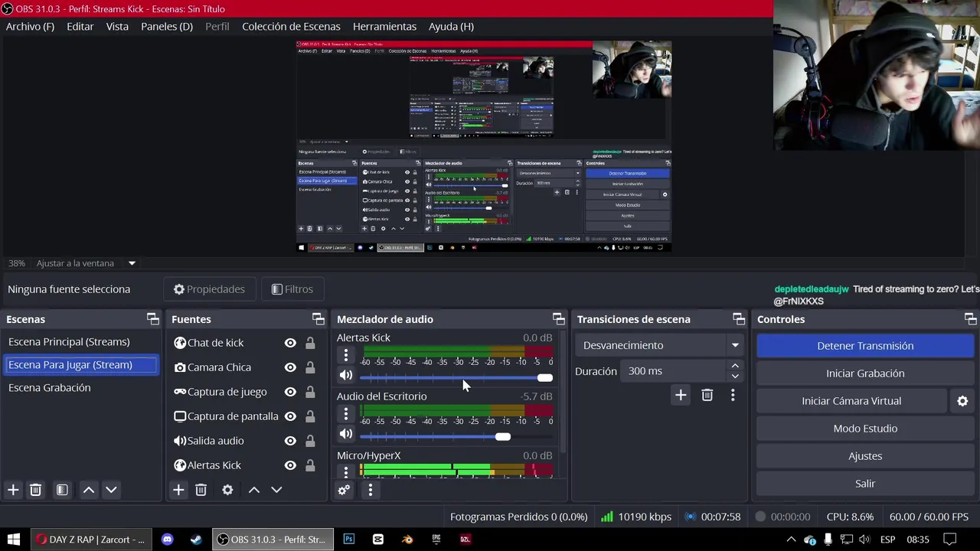The image size is (980, 551).
Task: Add a scene transition with plus icon
Action: 681,395
